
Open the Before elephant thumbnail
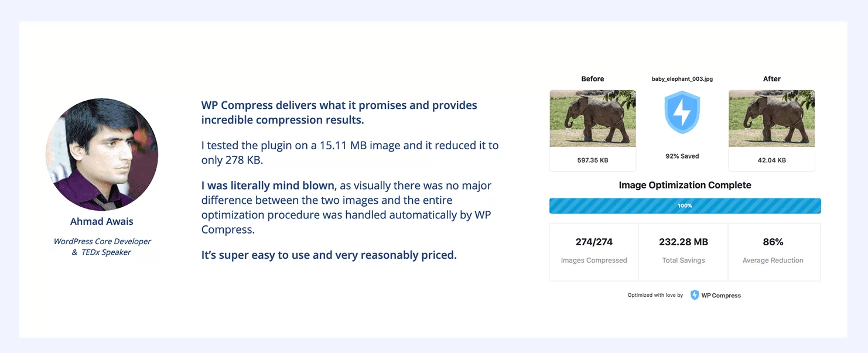pos(593,118)
